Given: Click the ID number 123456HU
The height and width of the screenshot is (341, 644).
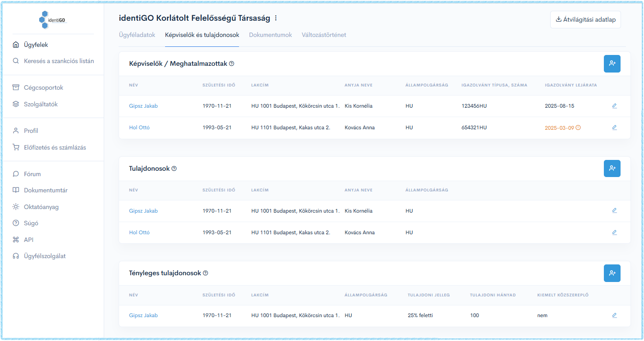Looking at the screenshot, I should pyautogui.click(x=474, y=106).
